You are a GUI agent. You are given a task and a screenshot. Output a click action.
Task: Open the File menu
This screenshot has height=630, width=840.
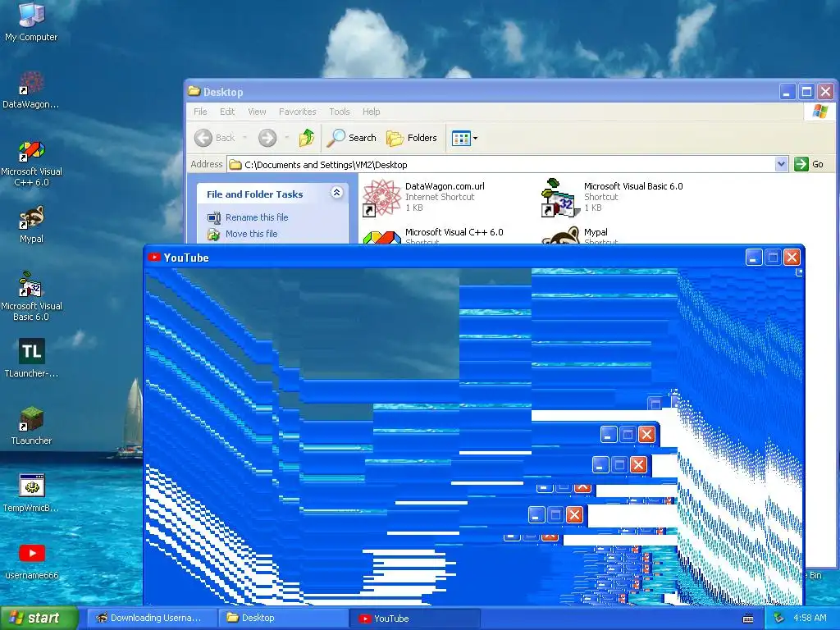tap(200, 112)
